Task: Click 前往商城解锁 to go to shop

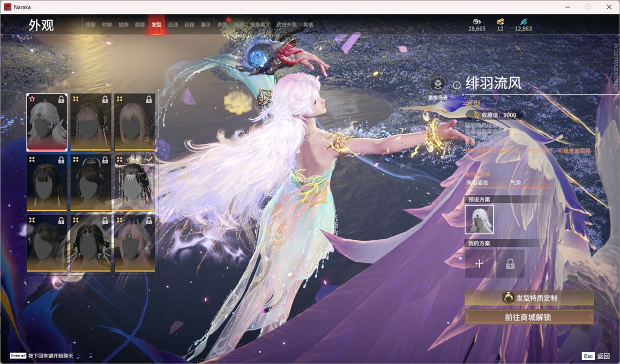Action: tap(529, 317)
